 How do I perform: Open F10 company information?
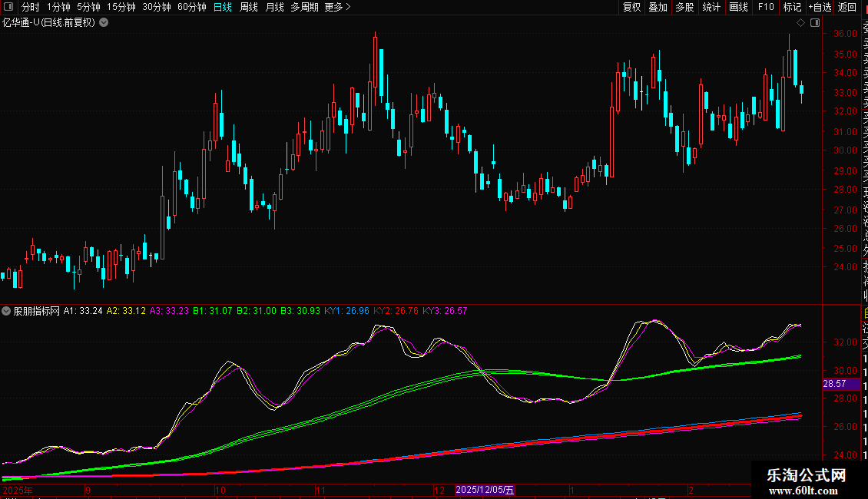(x=766, y=8)
